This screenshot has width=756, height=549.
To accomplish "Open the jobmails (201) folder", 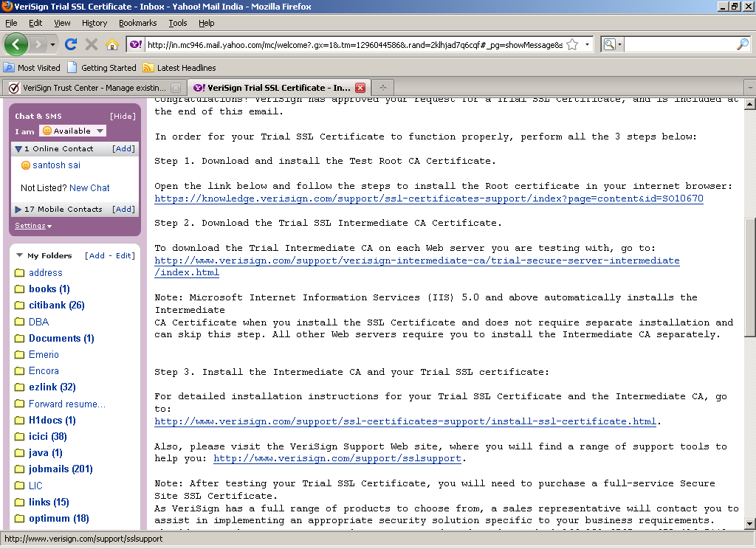I will pyautogui.click(x=61, y=469).
